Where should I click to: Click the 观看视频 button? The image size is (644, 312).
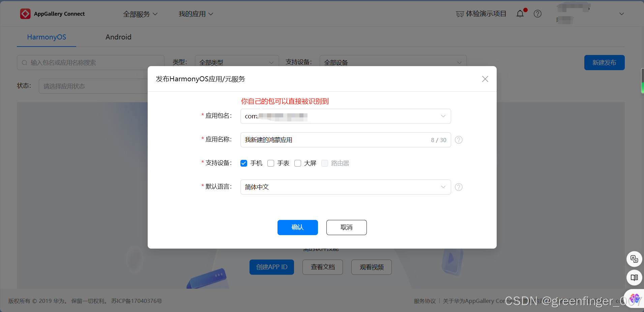372,267
